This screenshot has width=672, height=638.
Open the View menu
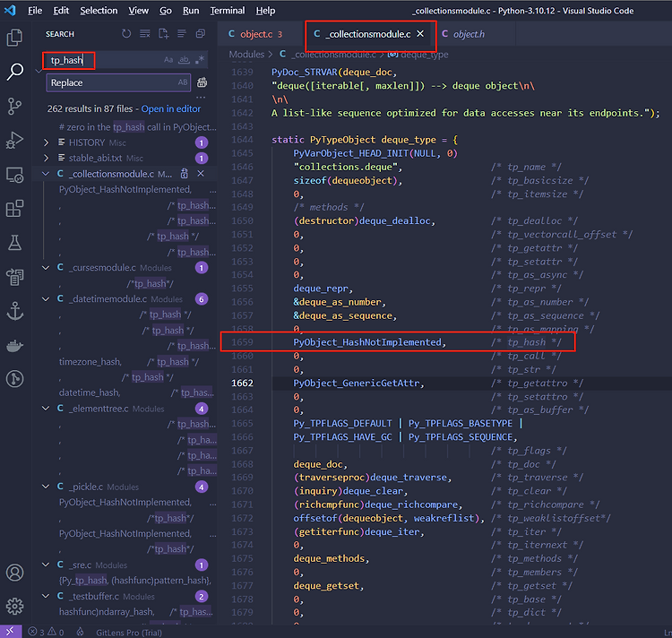(x=138, y=10)
